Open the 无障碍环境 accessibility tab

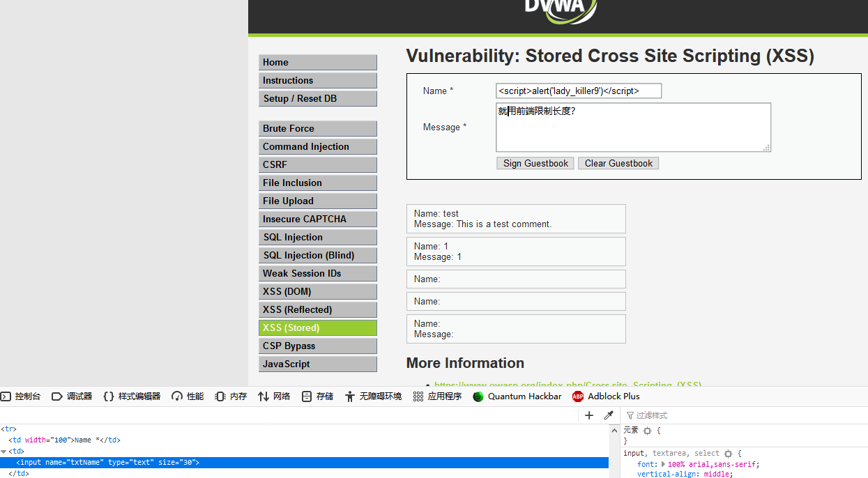[373, 396]
